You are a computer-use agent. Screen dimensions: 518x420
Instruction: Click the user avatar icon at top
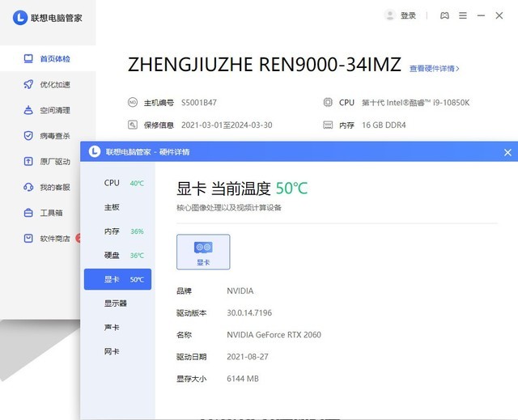pos(390,15)
